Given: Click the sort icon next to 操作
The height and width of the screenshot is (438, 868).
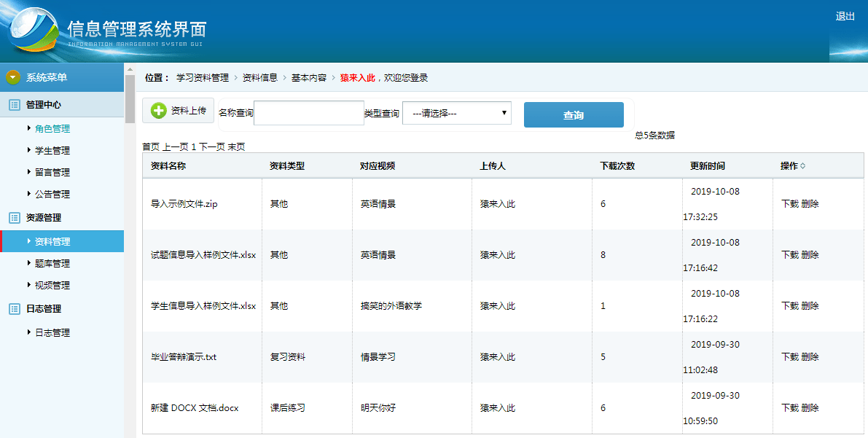Looking at the screenshot, I should click(x=802, y=166).
